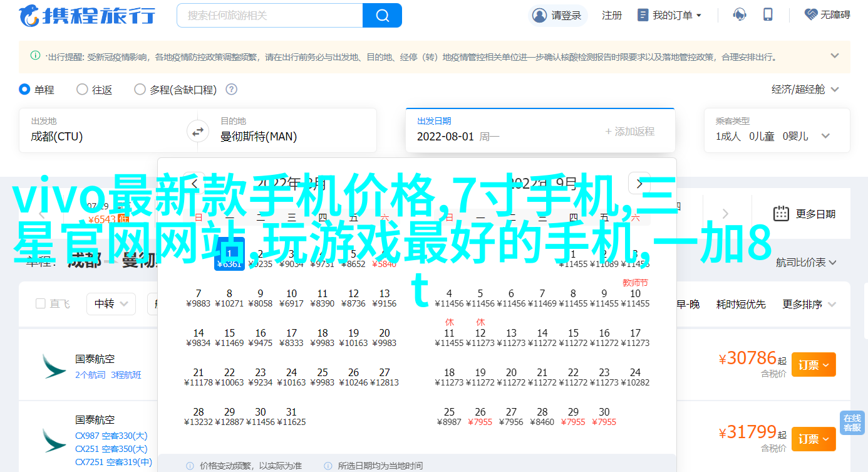868x472 pixels.
Task: Go to next month in the calendar
Action: (x=639, y=184)
